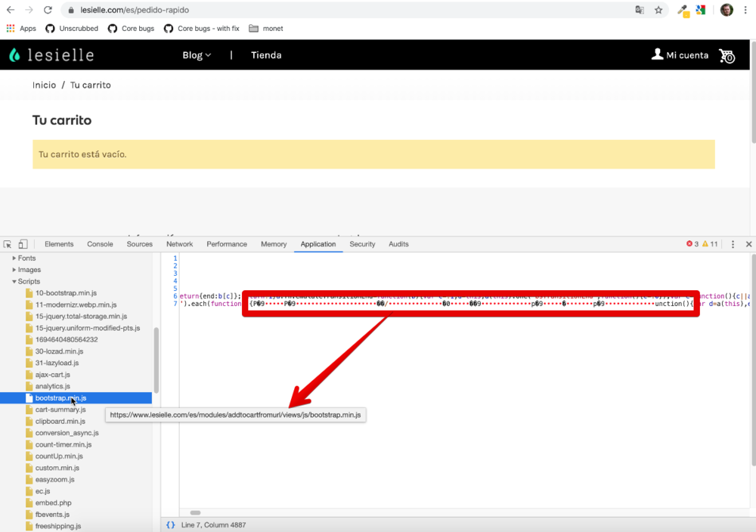The height and width of the screenshot is (532, 756).
Task: Select ajax-cart.js in the scripts list
Action: (x=52, y=375)
